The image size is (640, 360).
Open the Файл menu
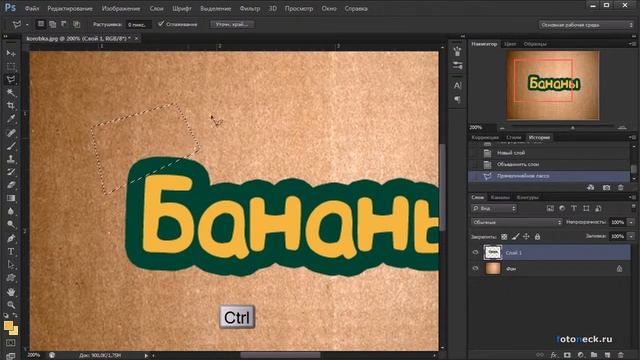tap(31, 8)
